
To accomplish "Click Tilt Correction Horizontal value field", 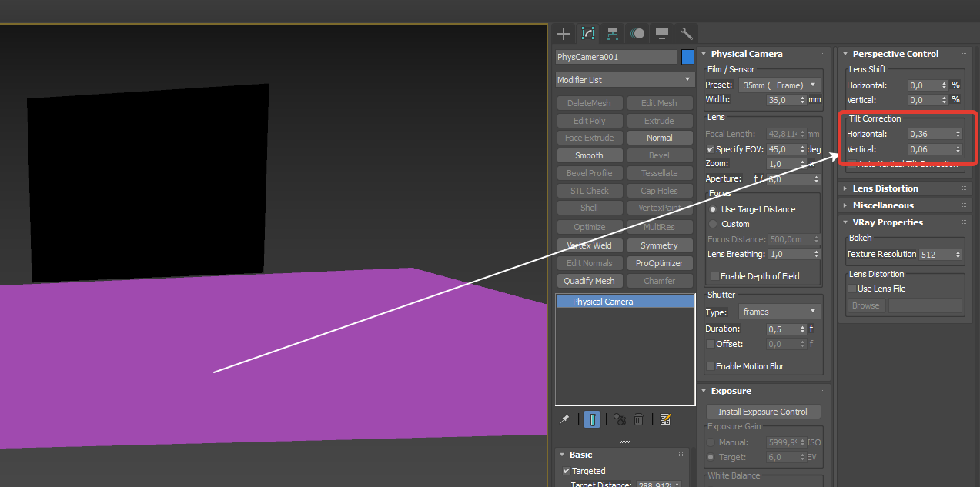I will pos(930,134).
